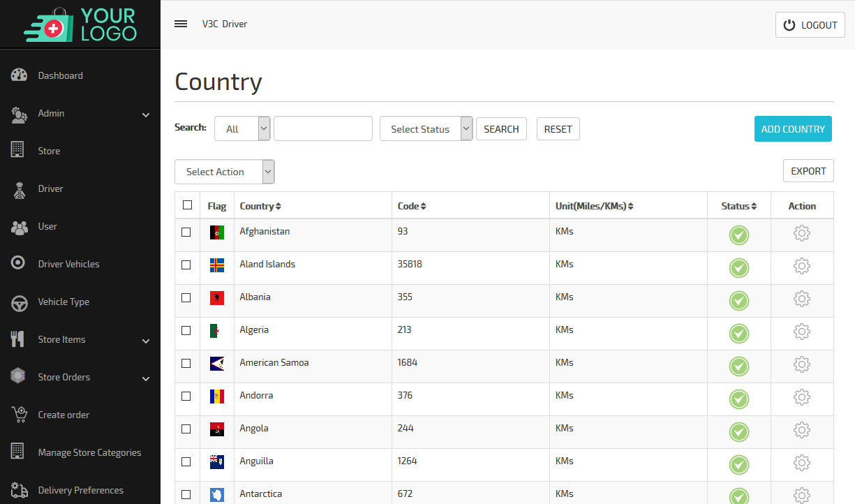Image resolution: width=855 pixels, height=504 pixels.
Task: Check the Anguilla row checkbox
Action: tap(186, 461)
